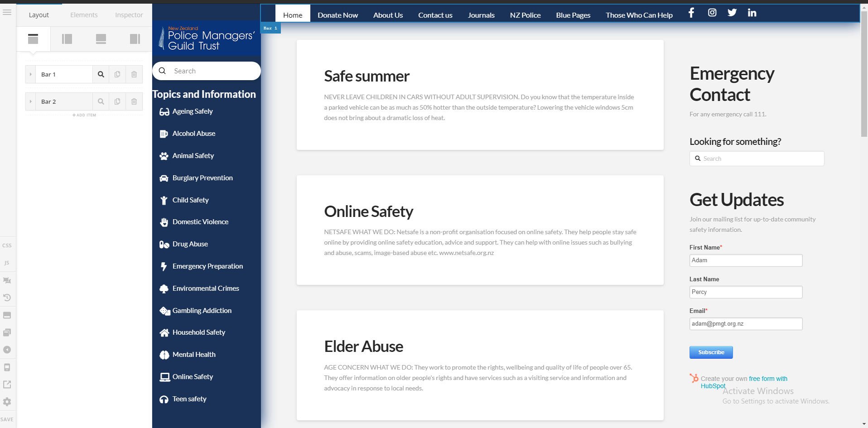Image resolution: width=868 pixels, height=428 pixels.
Task: Open LinkedIn page from header
Action: pyautogui.click(x=752, y=13)
